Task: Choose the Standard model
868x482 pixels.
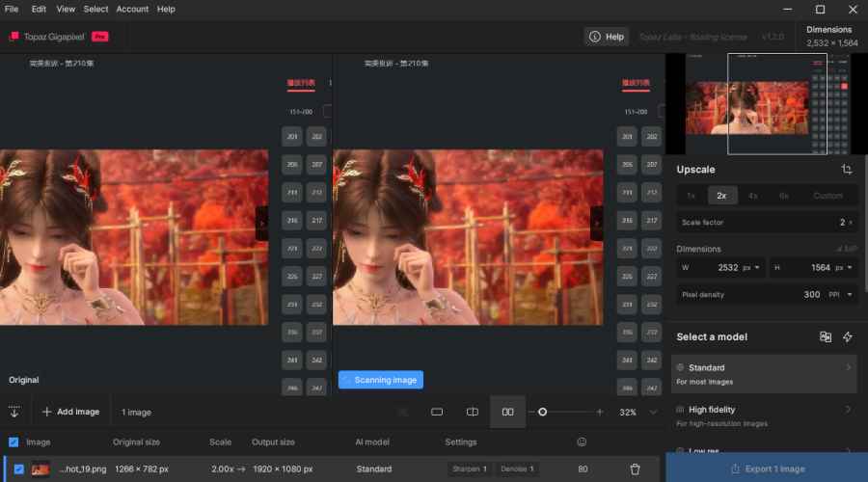Action: point(764,374)
